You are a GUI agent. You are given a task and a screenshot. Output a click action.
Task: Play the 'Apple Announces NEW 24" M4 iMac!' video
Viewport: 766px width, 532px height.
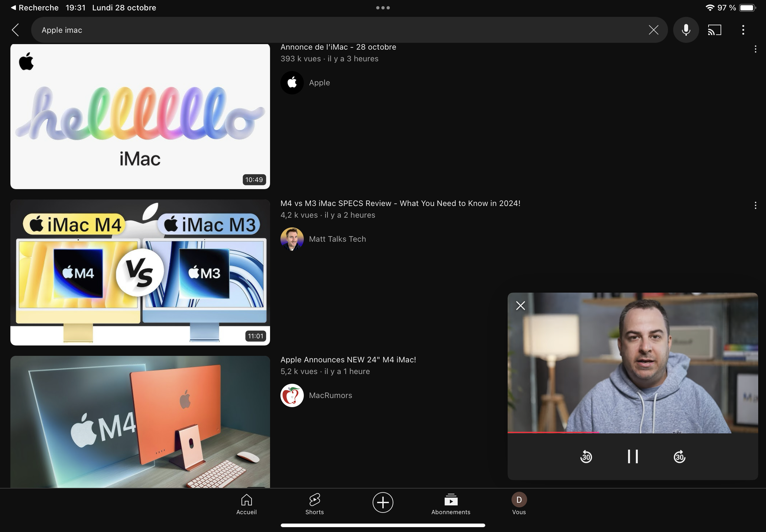point(140,422)
